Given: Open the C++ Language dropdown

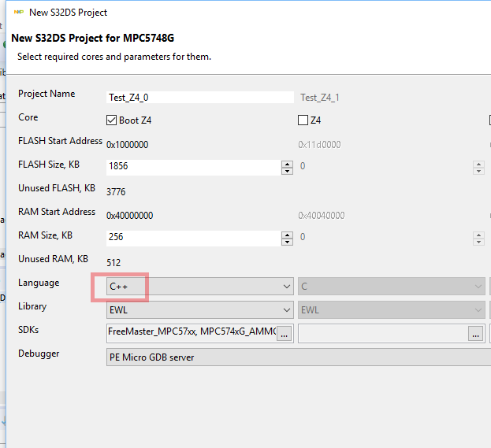Looking at the screenshot, I should (199, 287).
